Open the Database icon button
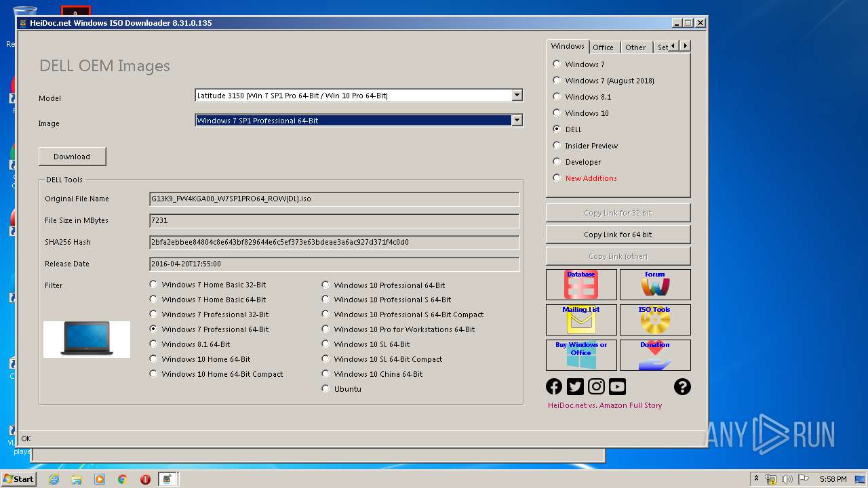The image size is (868, 488). click(581, 285)
